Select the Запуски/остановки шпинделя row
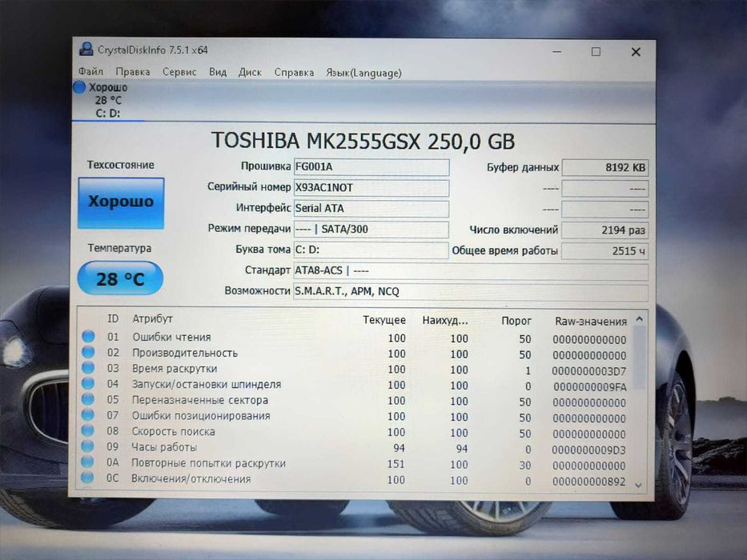The height and width of the screenshot is (560, 747). 355,385
